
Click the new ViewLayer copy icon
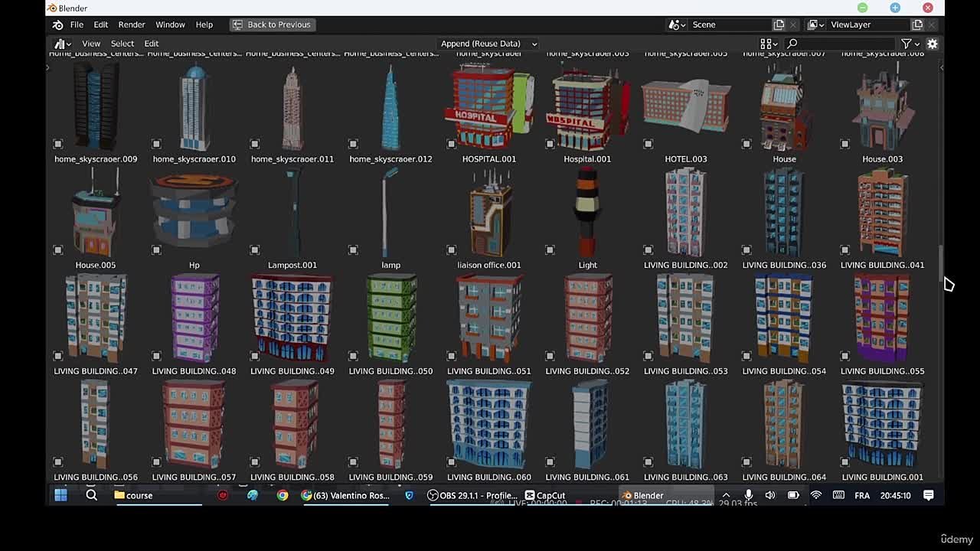coord(916,24)
